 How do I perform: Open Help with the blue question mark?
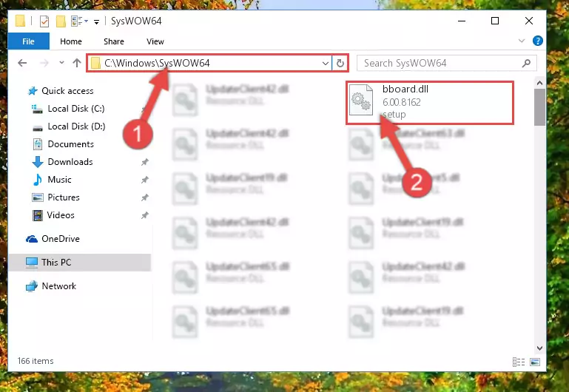(537, 41)
